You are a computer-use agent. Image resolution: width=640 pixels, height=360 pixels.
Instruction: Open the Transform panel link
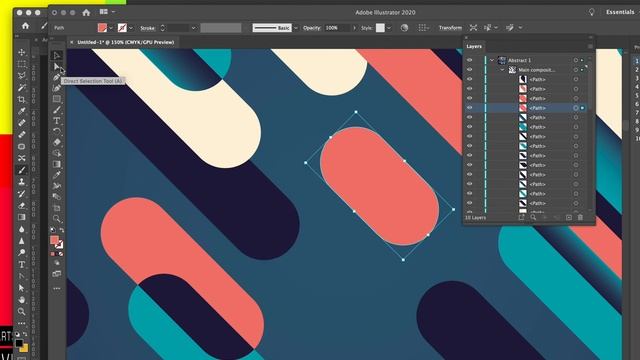[x=450, y=28]
